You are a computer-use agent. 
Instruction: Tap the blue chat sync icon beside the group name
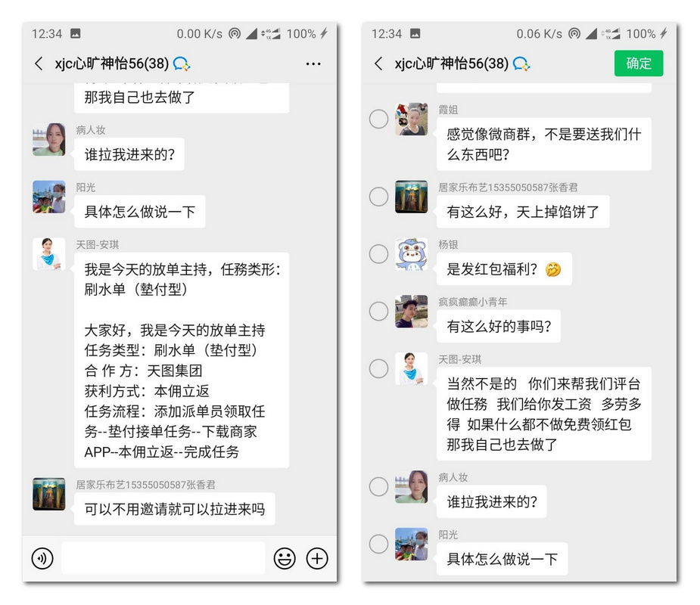coord(181,64)
